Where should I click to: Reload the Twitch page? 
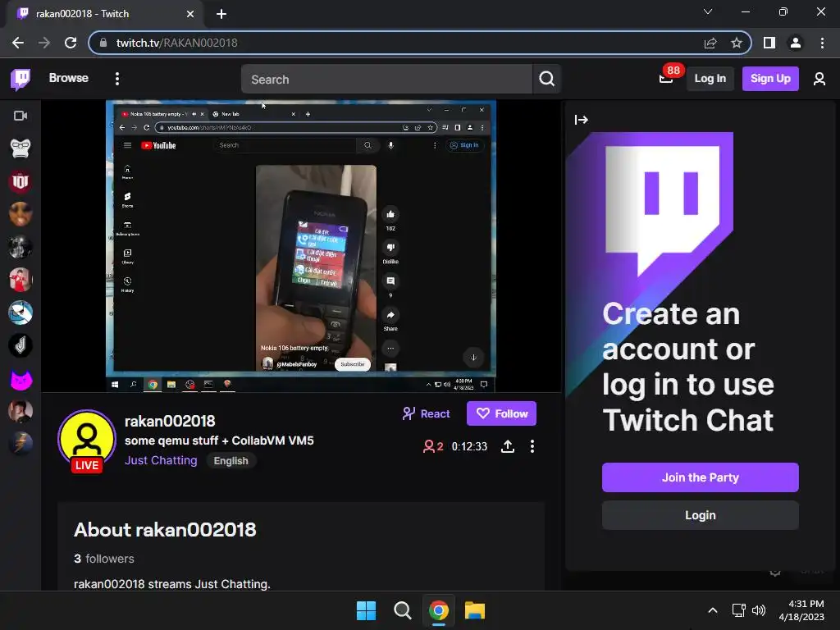click(71, 43)
